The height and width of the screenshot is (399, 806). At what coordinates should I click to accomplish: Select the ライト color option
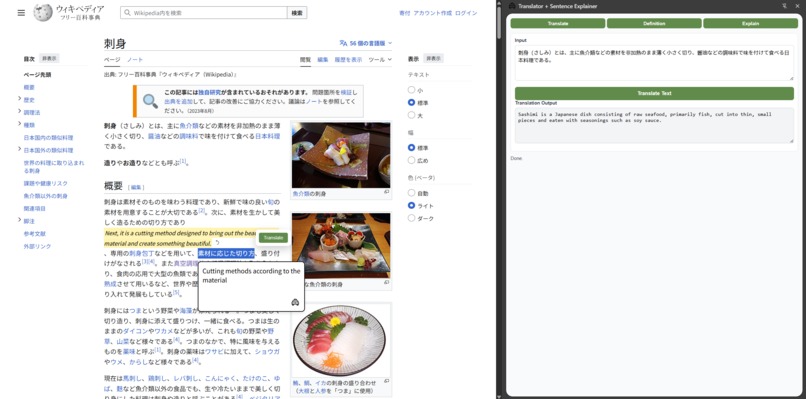(411, 205)
